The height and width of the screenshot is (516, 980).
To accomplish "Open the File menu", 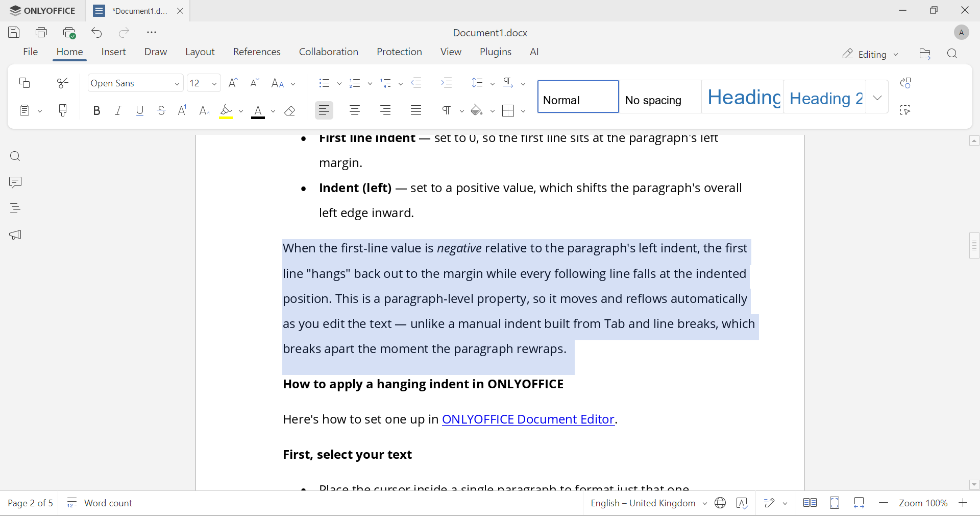I will click(x=31, y=52).
